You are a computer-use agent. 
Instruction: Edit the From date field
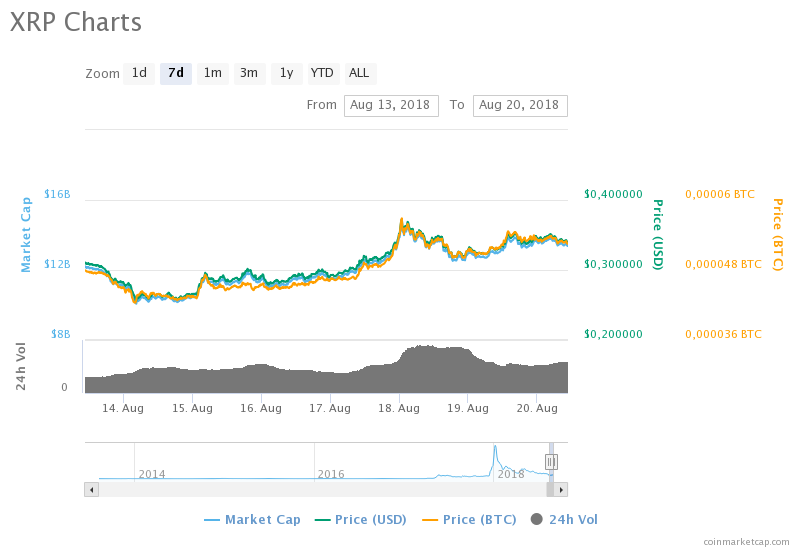tap(391, 105)
